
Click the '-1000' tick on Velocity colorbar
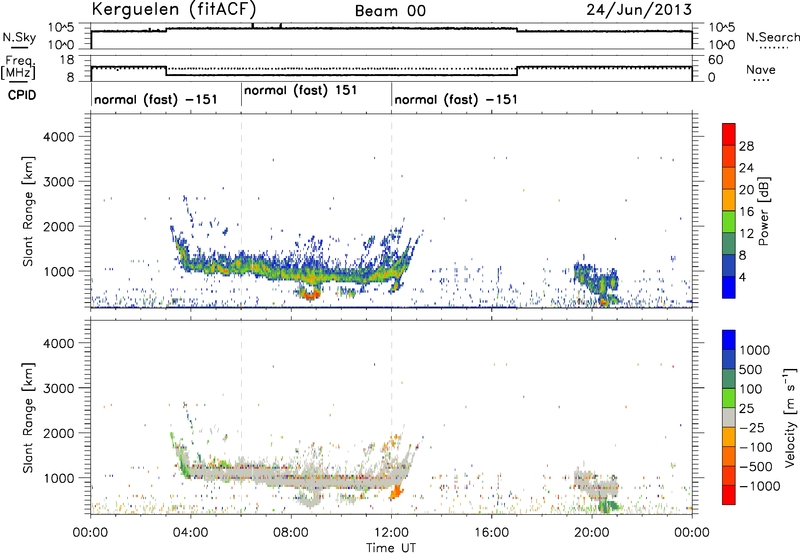tap(759, 486)
